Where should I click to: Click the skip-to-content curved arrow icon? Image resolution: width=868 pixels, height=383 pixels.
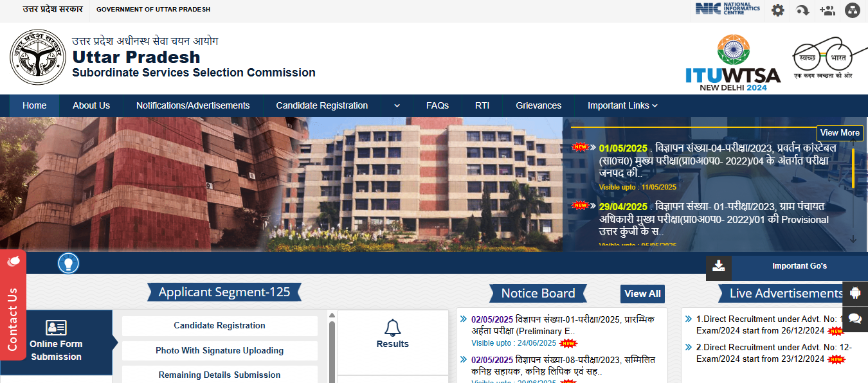click(x=802, y=10)
